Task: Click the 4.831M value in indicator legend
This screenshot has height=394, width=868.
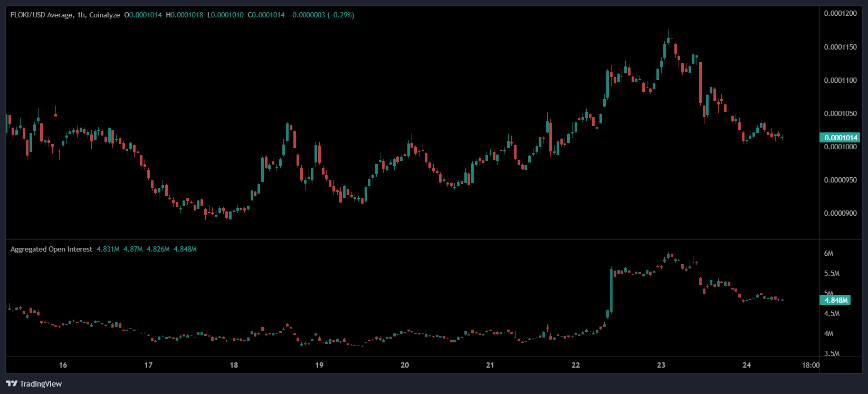Action: [108, 249]
